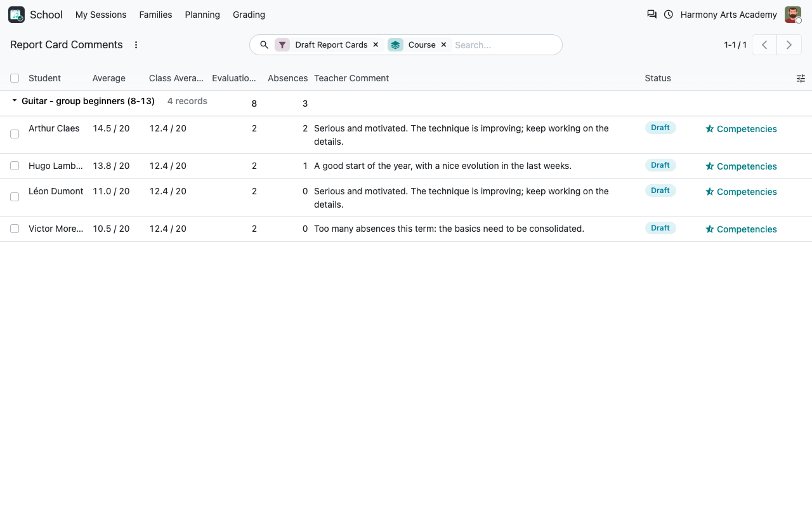
Task: Click the Course group-by layers icon
Action: pos(395,45)
